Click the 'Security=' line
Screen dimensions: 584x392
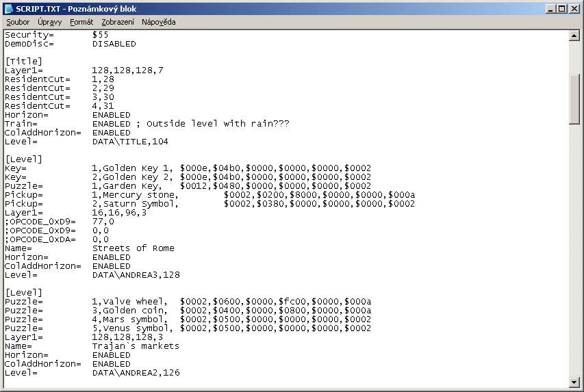(x=57, y=35)
